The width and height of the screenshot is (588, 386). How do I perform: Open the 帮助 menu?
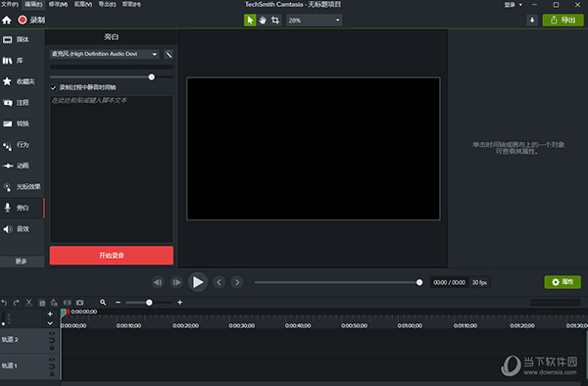[x=131, y=4]
